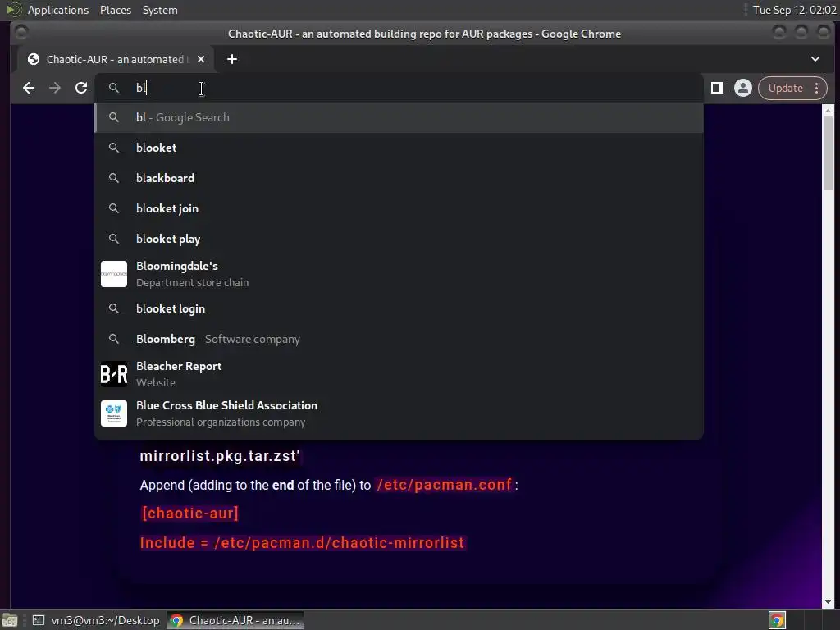The image size is (840, 630).
Task: Click the Blue Cross Blue Shield logo
Action: coord(114,413)
